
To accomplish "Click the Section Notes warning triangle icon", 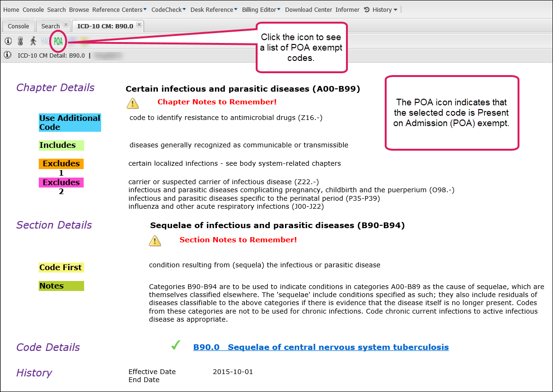I will tap(155, 241).
